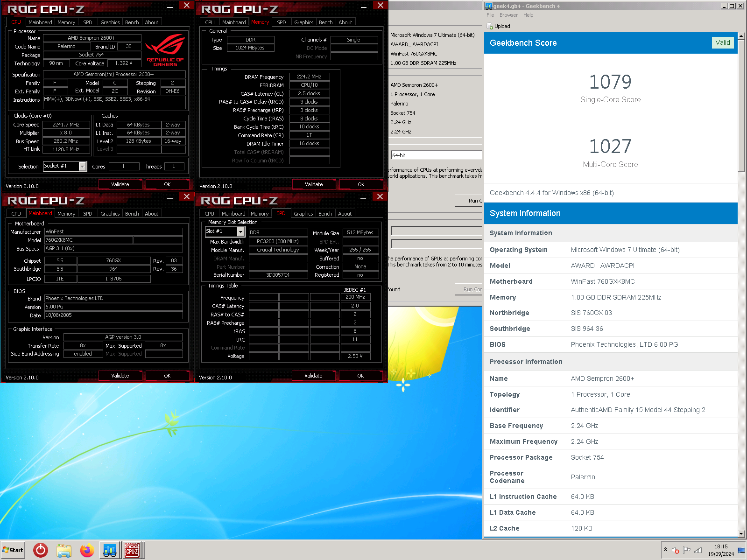This screenshot has width=747, height=560.
Task: Select Memory tab in bottom-right SPD window
Action: pos(260,214)
